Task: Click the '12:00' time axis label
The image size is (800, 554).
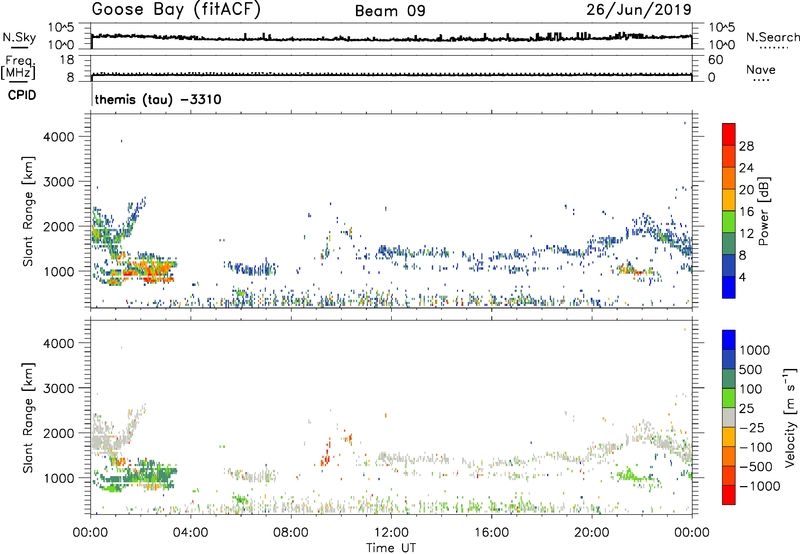Action: click(391, 533)
